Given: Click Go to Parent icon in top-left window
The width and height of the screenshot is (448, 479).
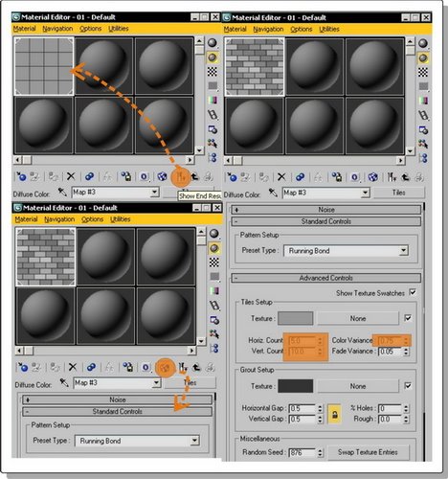Looking at the screenshot, I should (195, 176).
